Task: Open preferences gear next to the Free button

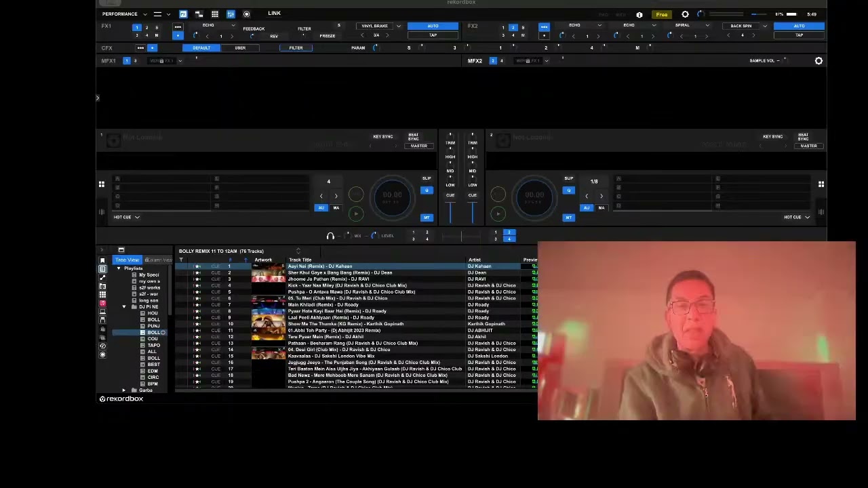Action: click(685, 14)
